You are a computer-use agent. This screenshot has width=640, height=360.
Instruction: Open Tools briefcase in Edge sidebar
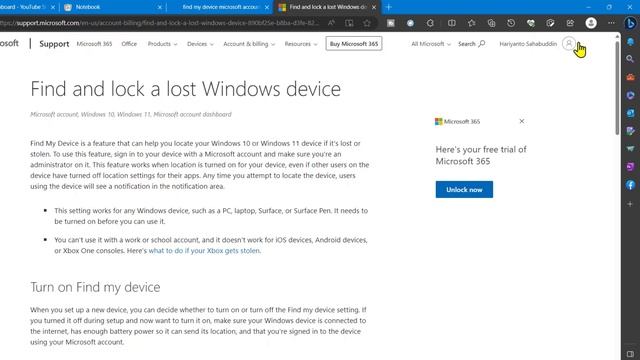pos(630,77)
